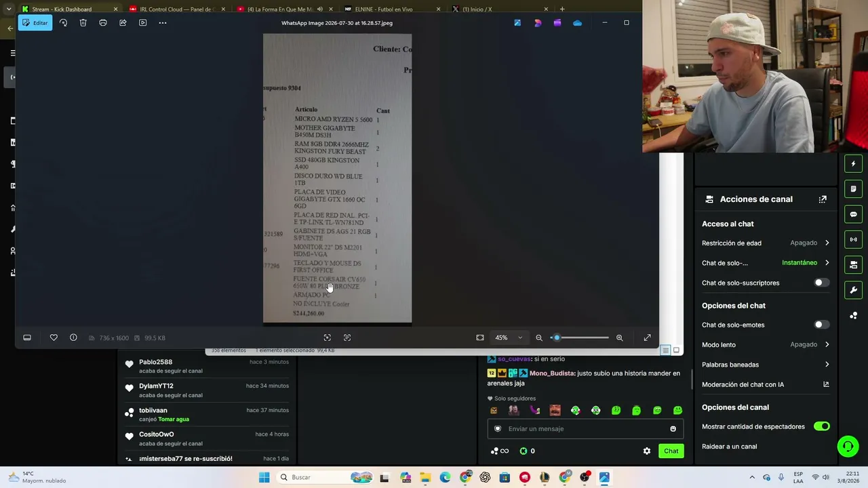
Task: Switch to La Forma En Que Me tab
Action: 285,9
